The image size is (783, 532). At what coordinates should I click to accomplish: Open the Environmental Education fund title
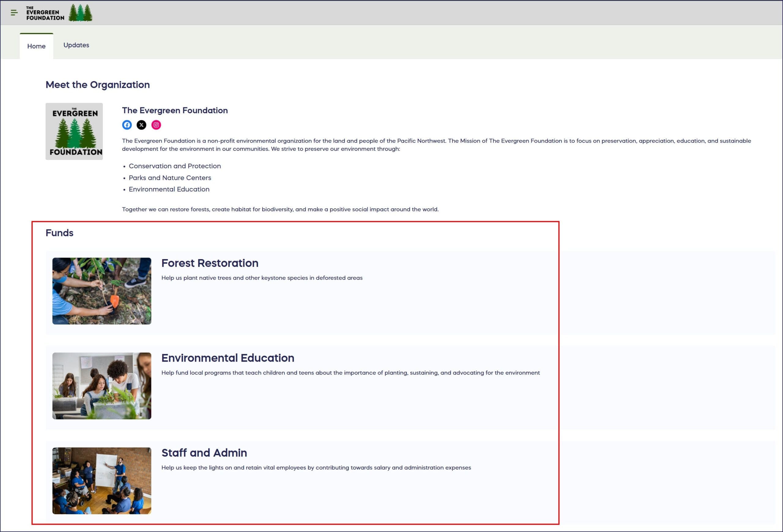tap(228, 358)
